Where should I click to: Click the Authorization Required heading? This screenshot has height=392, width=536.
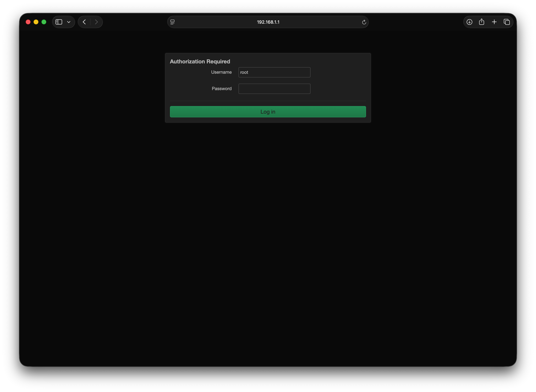coord(200,62)
